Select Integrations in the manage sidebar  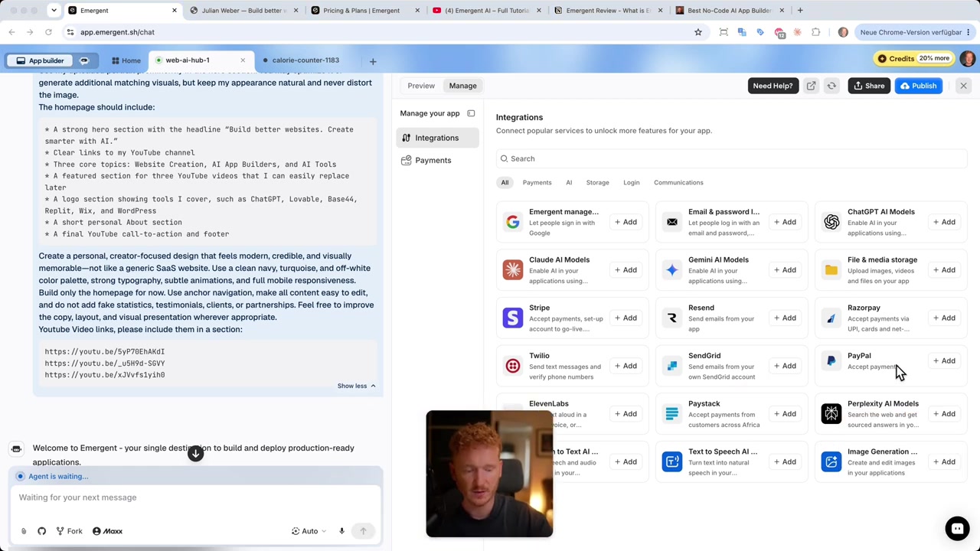pos(437,138)
